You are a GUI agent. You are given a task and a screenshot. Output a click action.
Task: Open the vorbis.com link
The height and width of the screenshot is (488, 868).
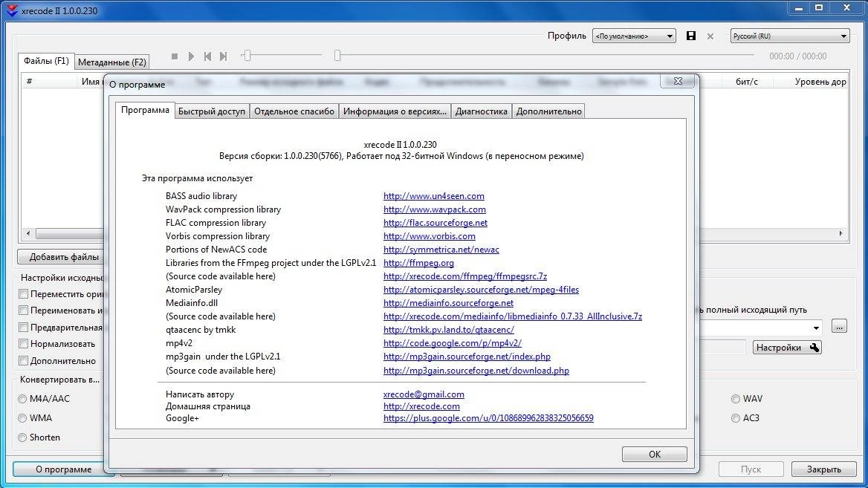(429, 235)
